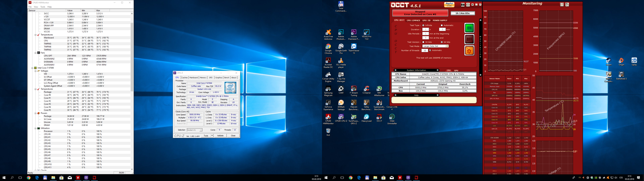Collapse the Utilization tree node in HWMonitor
This screenshot has width=644, height=181.
click(x=36, y=128)
